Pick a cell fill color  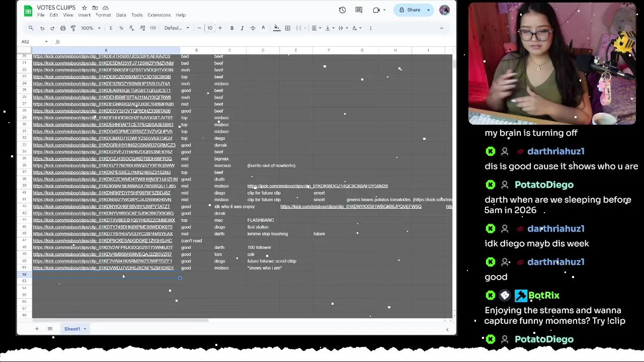coord(277,28)
